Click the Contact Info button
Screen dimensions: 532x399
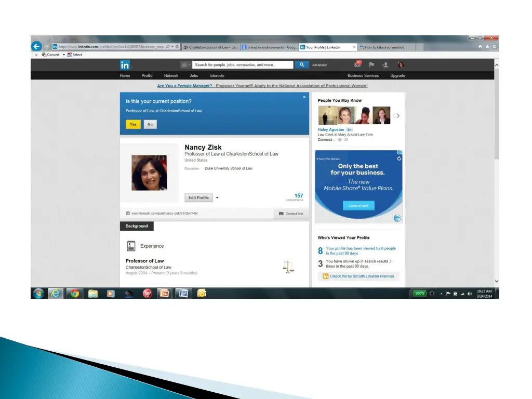291,214
